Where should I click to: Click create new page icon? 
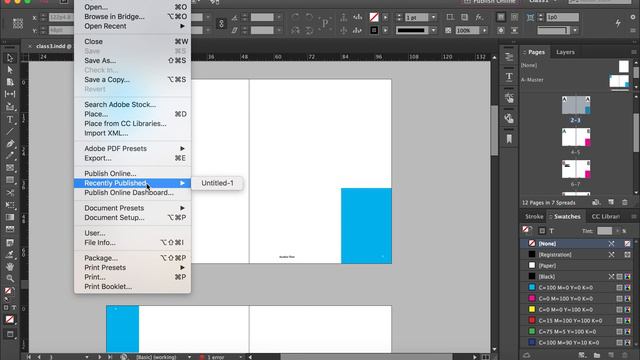click(x=611, y=202)
